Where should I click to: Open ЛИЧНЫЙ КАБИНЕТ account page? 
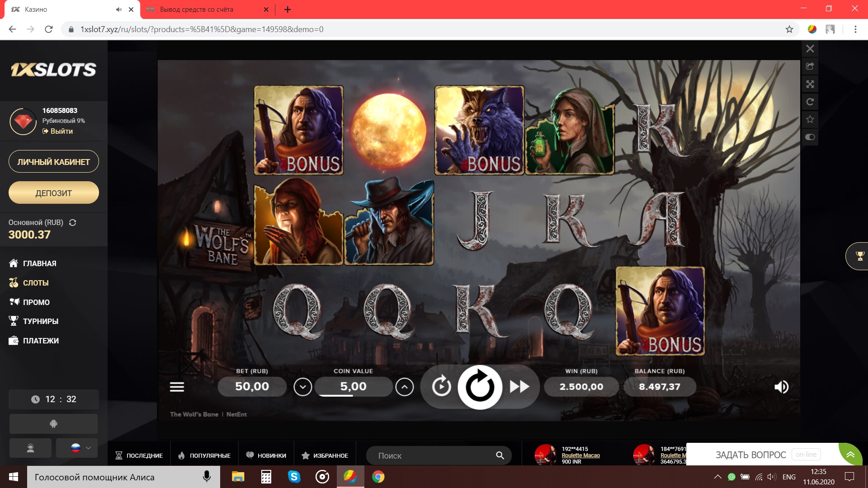pyautogui.click(x=53, y=162)
